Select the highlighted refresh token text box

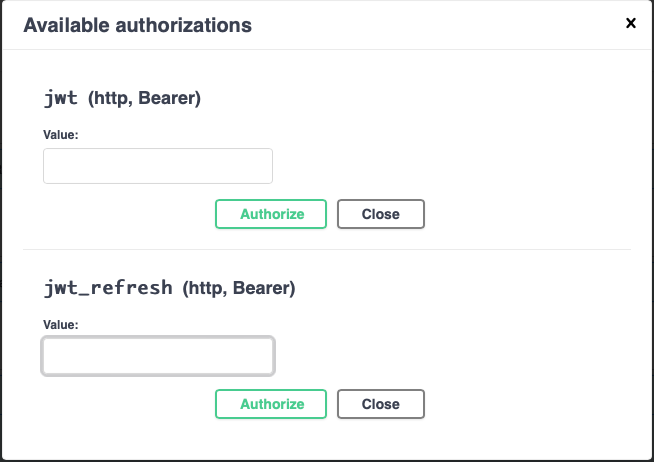point(158,356)
